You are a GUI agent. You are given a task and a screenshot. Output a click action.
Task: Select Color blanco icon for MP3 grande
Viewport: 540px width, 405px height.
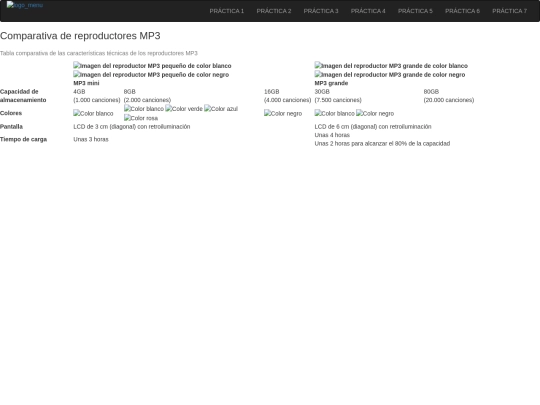point(334,113)
